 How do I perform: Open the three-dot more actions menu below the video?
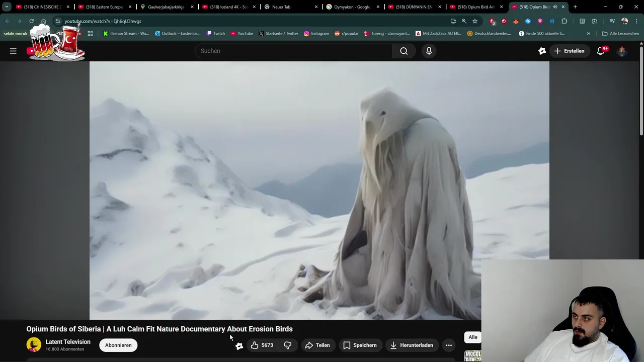(x=449, y=345)
